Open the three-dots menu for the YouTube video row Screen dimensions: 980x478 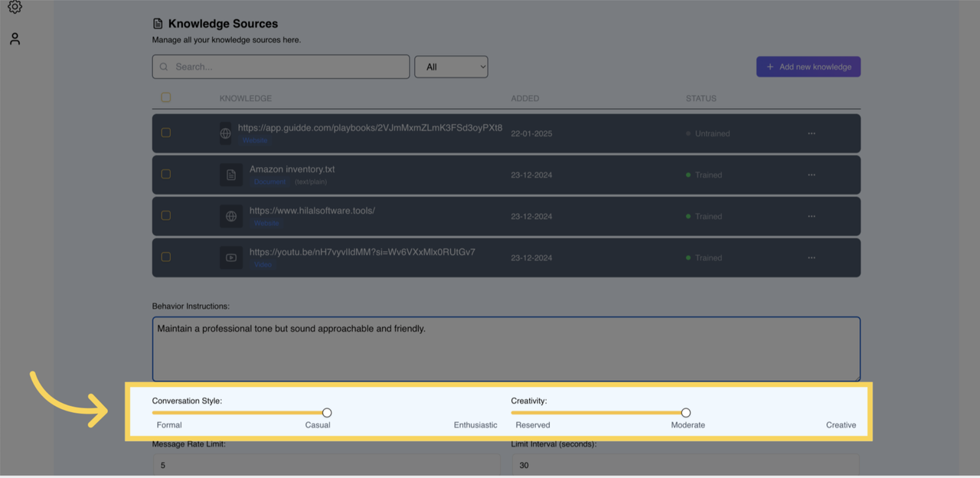tap(812, 257)
